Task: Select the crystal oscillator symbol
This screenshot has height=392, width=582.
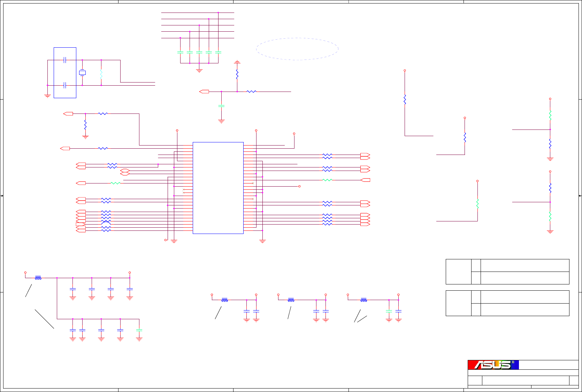Action: click(82, 73)
